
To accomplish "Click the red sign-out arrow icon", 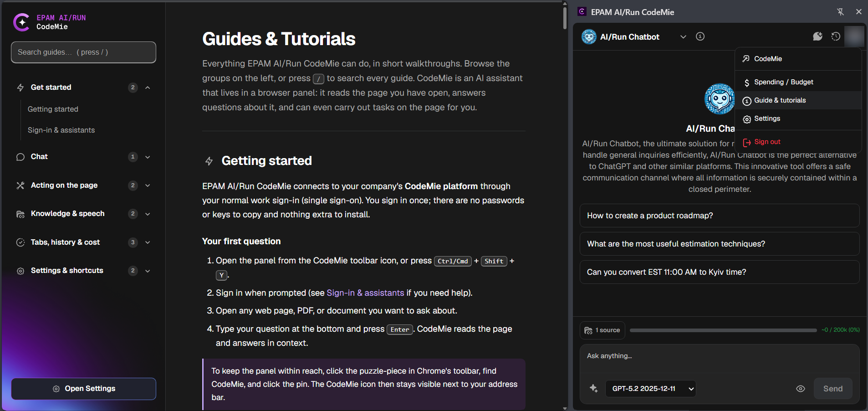I will 747,142.
